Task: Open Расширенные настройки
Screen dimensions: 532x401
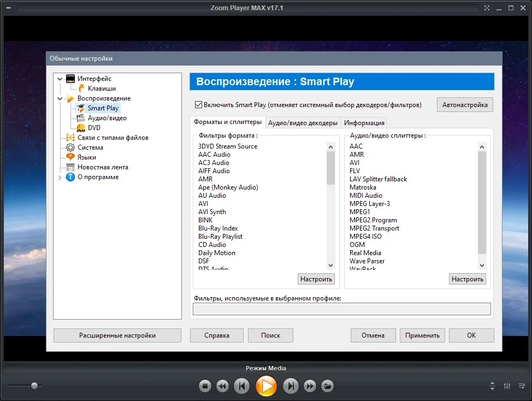Action: tap(117, 335)
